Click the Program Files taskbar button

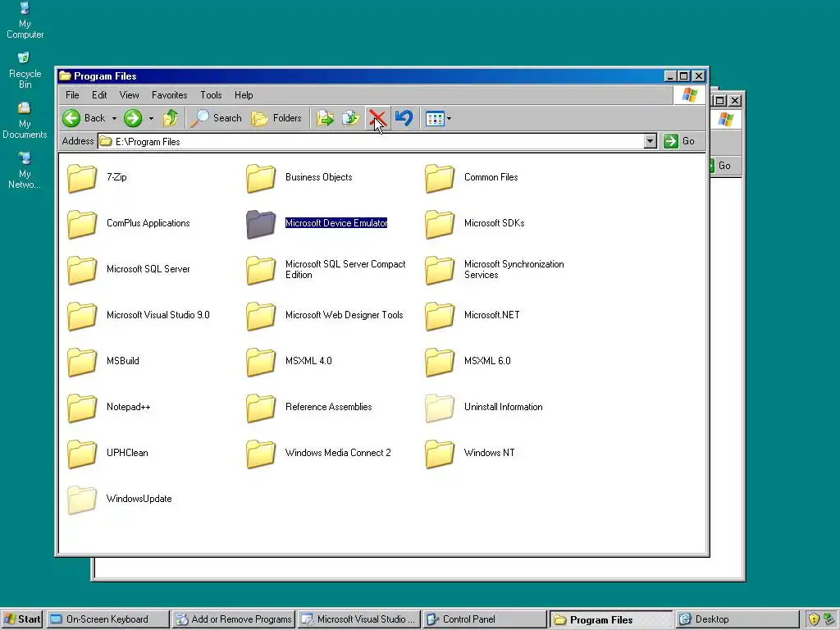[x=610, y=619]
